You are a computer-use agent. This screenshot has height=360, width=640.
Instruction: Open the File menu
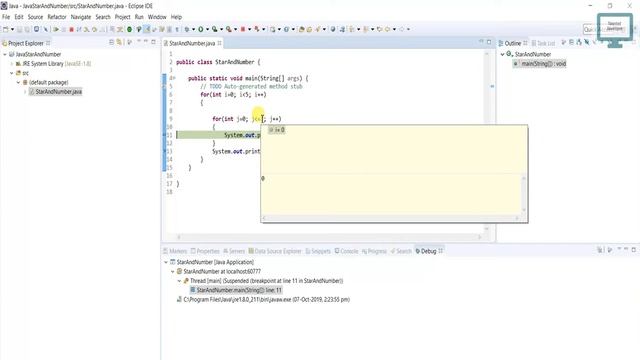(x=6, y=17)
